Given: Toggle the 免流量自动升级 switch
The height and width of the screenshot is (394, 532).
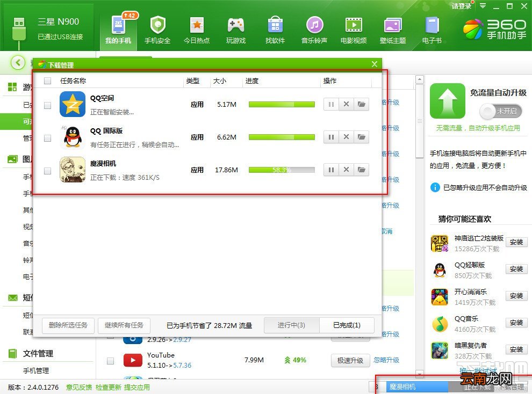Looking at the screenshot, I should click(x=500, y=111).
